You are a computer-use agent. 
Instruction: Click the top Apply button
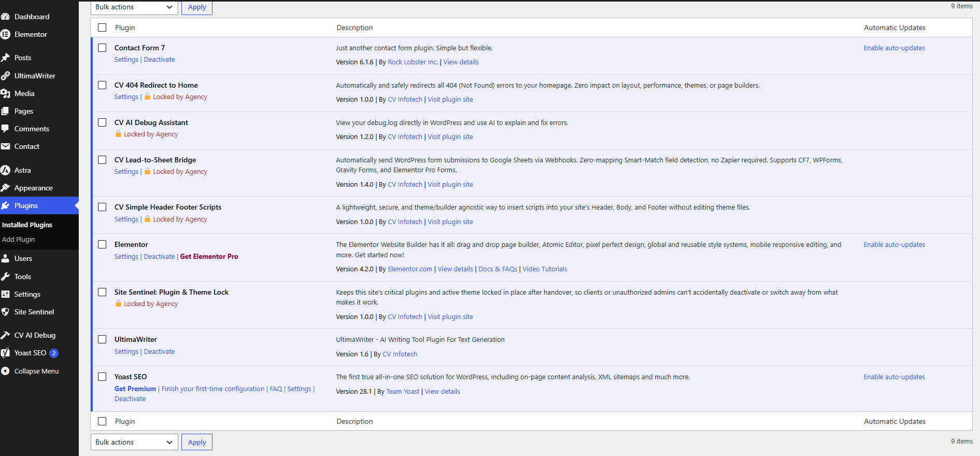tap(197, 7)
